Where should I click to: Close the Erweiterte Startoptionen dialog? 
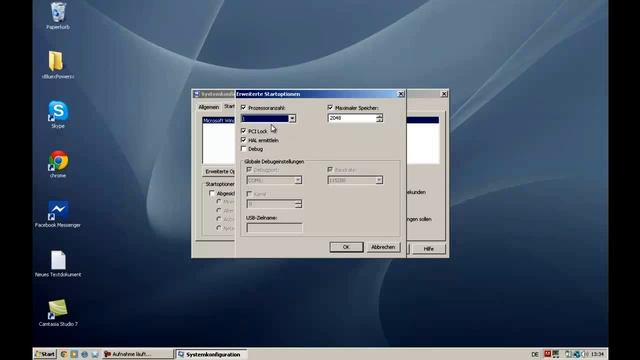click(x=401, y=94)
